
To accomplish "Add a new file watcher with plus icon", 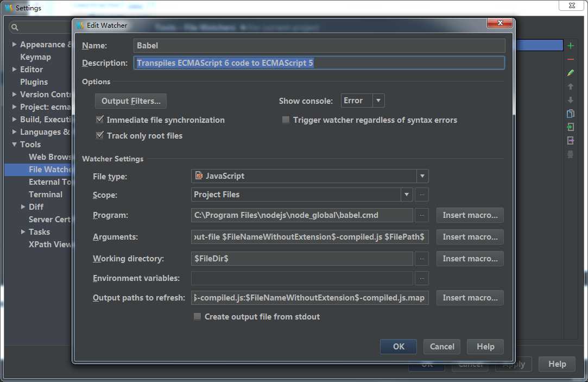I will [x=571, y=46].
